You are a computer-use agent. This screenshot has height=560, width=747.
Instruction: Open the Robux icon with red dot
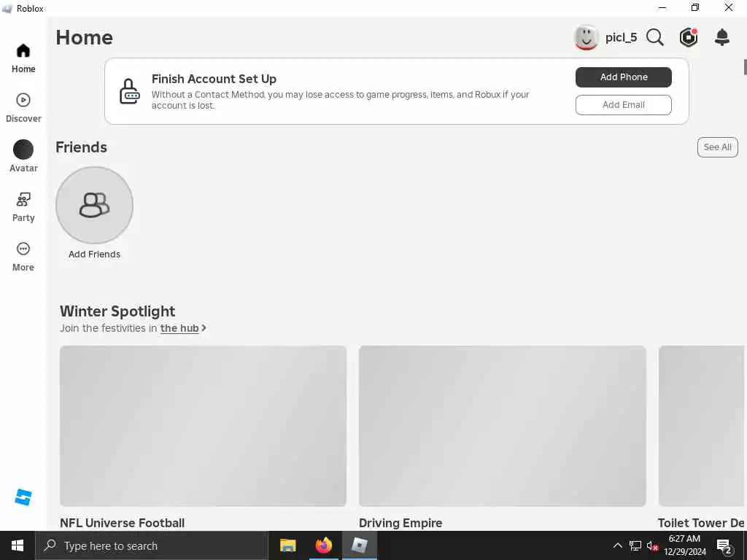coord(689,37)
